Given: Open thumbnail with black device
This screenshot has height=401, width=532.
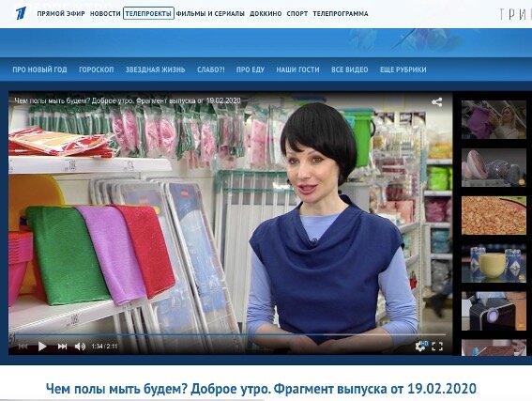Looking at the screenshot, I should point(494,311).
